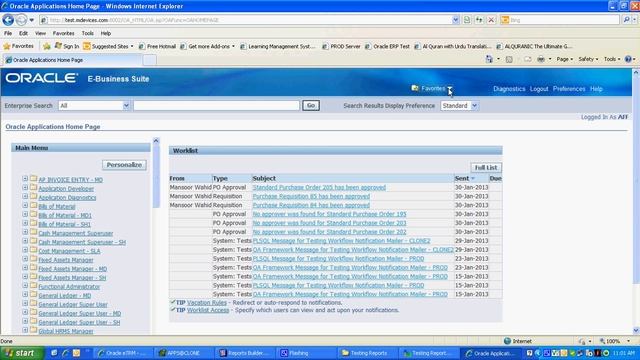The height and width of the screenshot is (360, 640).
Task: Open PROD Server favorites bar link
Action: [x=341, y=46]
